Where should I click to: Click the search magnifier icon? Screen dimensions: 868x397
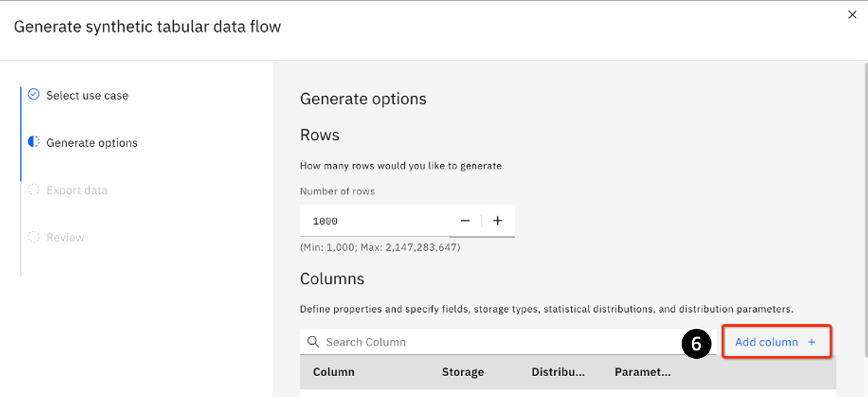pos(313,342)
